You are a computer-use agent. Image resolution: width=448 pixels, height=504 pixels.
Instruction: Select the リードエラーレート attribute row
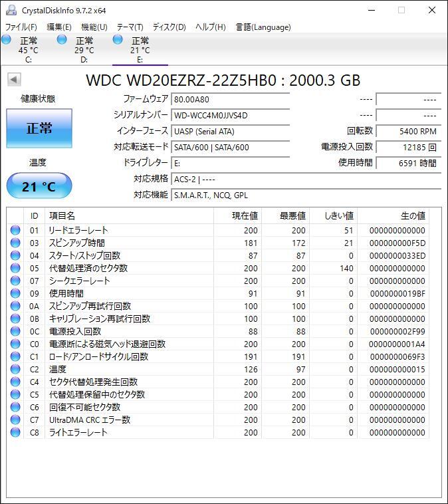218,230
